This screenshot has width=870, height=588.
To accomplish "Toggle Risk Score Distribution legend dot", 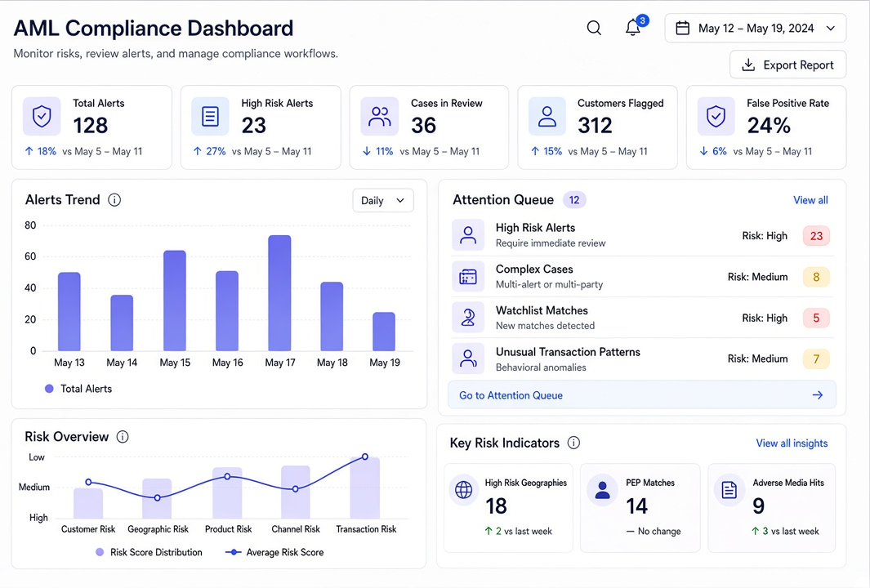I will pos(100,552).
